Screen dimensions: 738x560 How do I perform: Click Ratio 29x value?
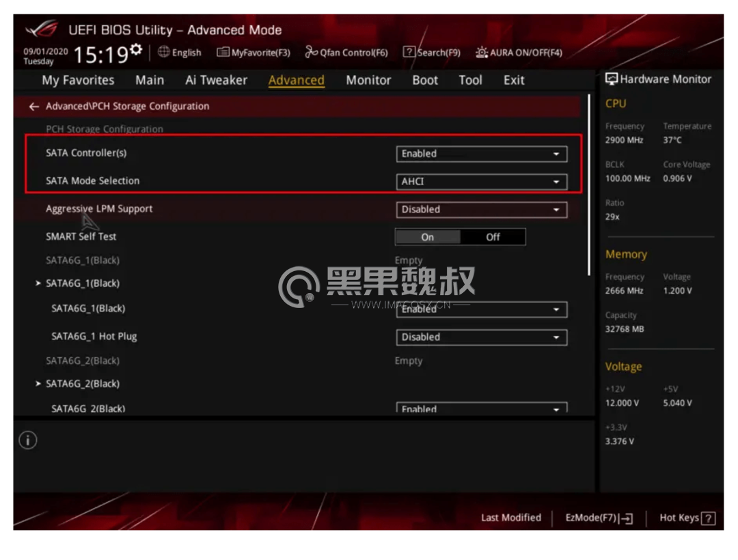pyautogui.click(x=612, y=216)
